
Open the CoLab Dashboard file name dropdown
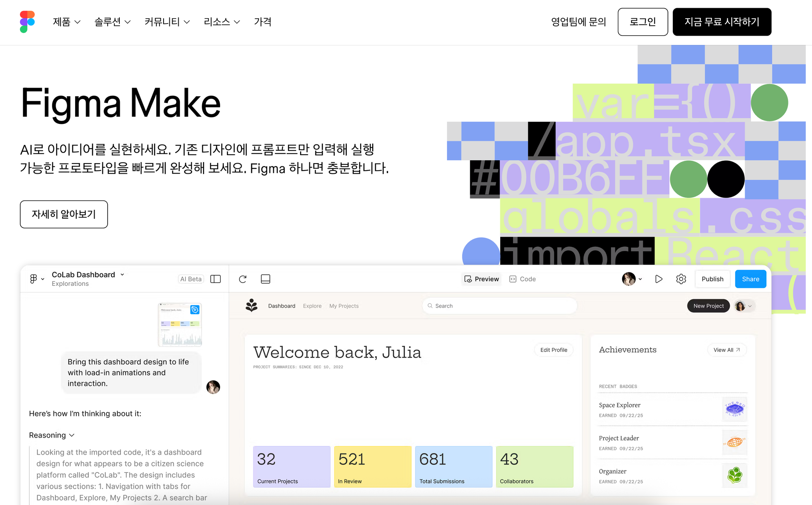point(122,274)
